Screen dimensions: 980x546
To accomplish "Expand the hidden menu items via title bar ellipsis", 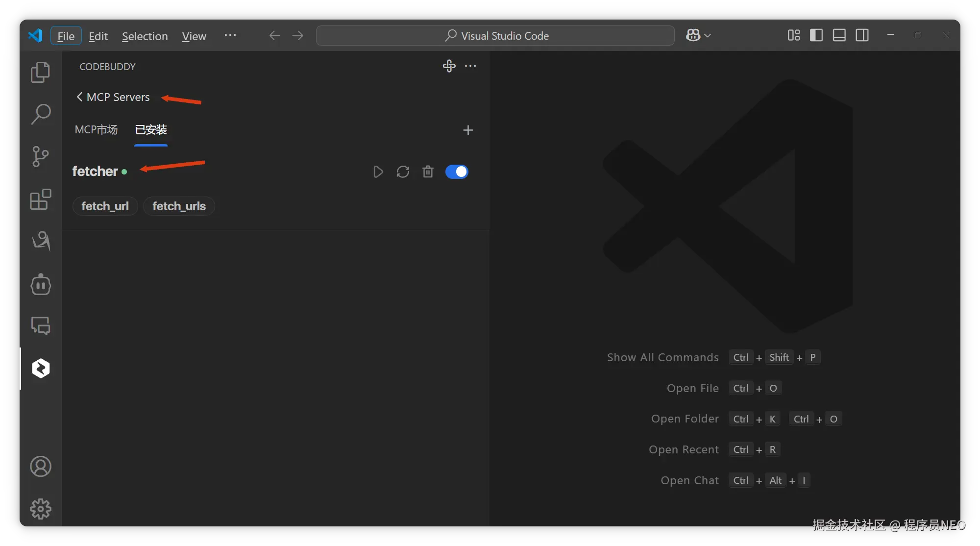I will (x=230, y=35).
